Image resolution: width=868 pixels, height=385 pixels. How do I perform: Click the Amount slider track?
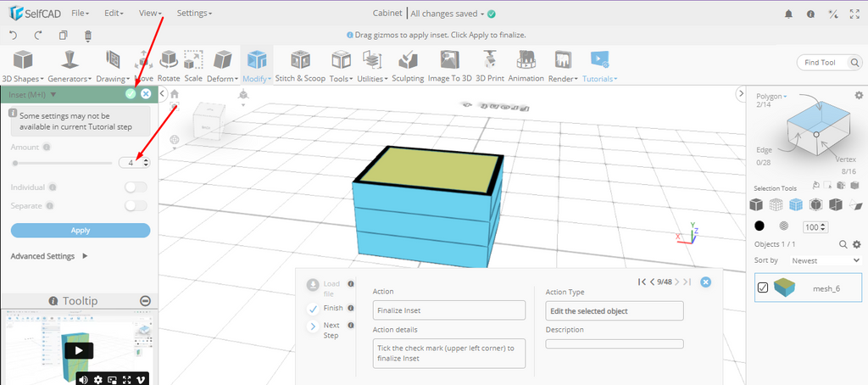pos(63,163)
